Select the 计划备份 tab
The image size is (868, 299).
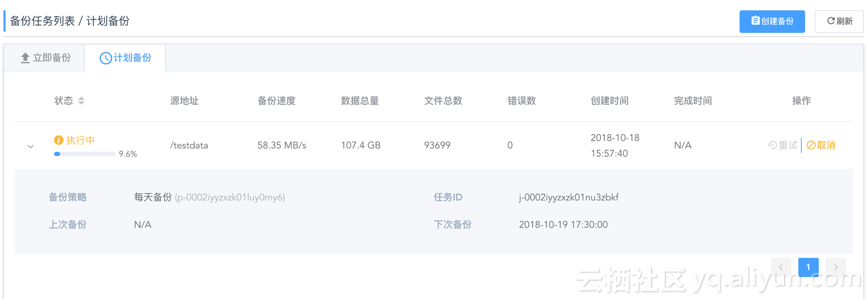pos(126,58)
